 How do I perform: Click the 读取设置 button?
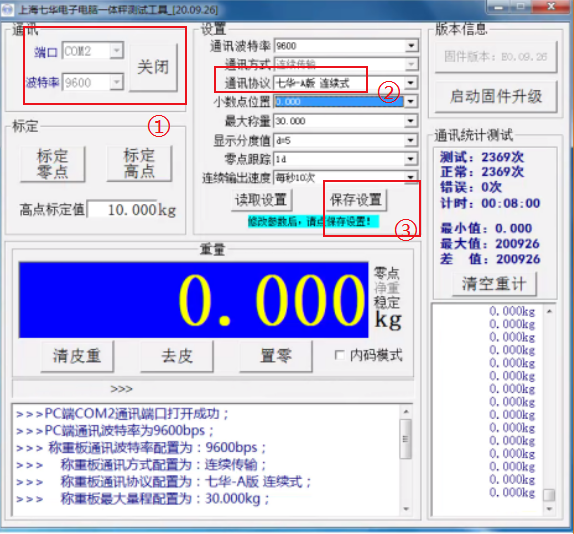pyautogui.click(x=261, y=200)
